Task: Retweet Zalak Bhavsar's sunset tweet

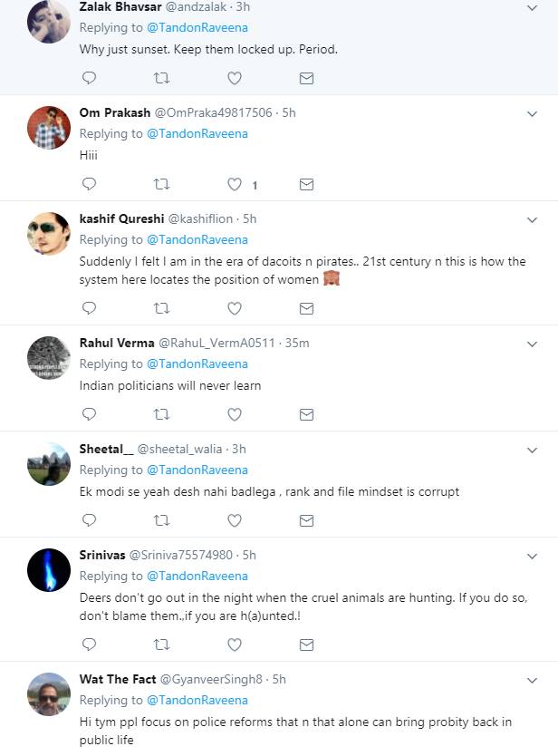Action: (162, 79)
